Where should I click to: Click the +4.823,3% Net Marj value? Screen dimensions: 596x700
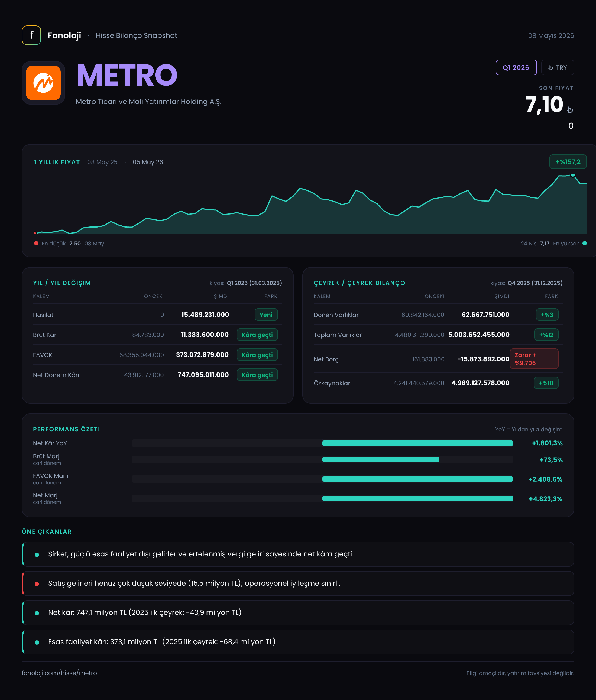tap(545, 499)
